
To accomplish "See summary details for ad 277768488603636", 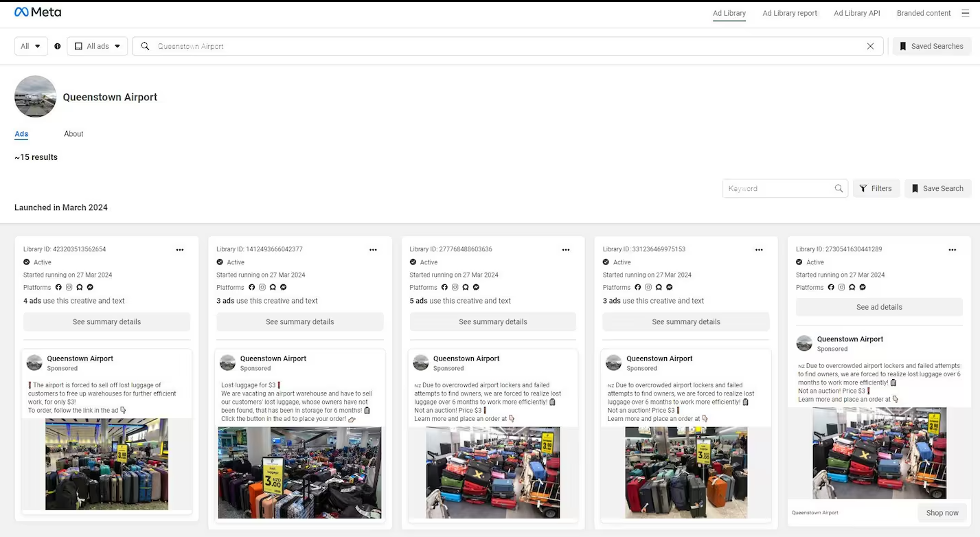I will click(493, 321).
